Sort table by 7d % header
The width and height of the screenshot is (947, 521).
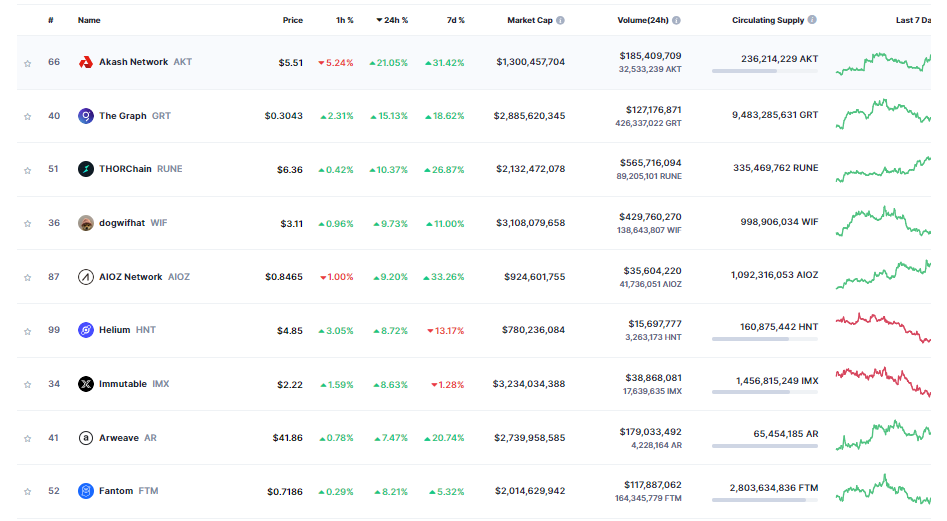(456, 21)
